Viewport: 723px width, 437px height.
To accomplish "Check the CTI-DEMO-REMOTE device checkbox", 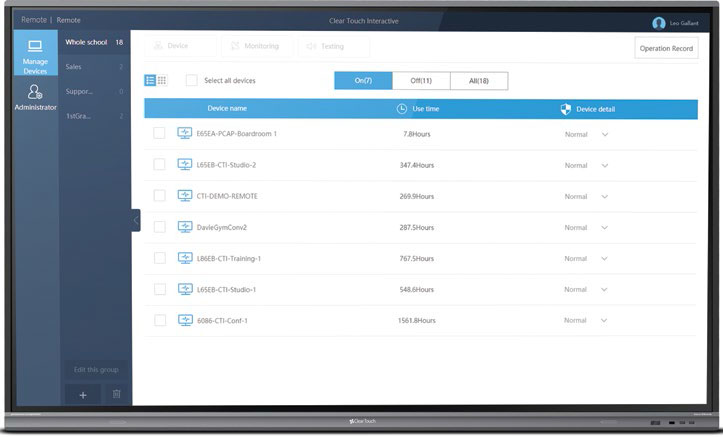I will point(160,195).
